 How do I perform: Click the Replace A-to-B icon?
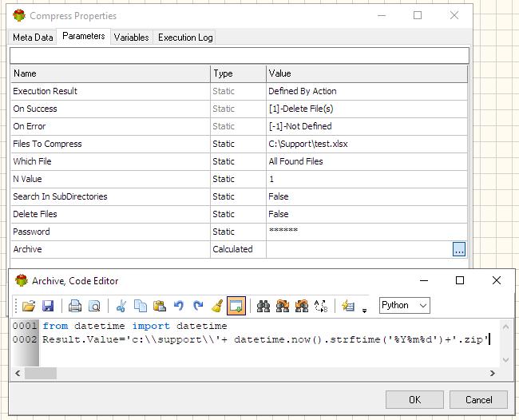coord(321,306)
